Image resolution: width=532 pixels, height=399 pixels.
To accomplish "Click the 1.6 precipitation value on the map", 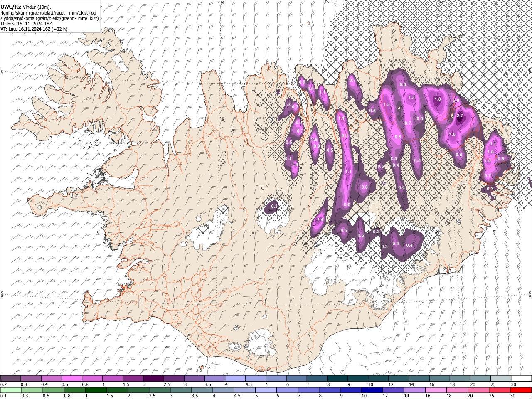I will (x=453, y=134).
